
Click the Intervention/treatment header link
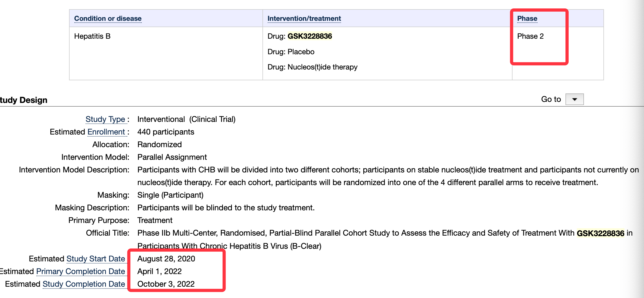pyautogui.click(x=304, y=18)
